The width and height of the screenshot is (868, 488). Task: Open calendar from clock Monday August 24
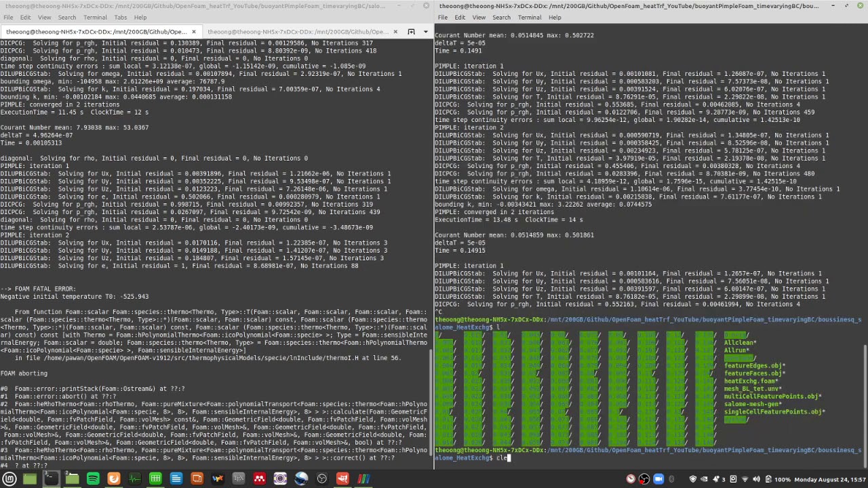829,479
